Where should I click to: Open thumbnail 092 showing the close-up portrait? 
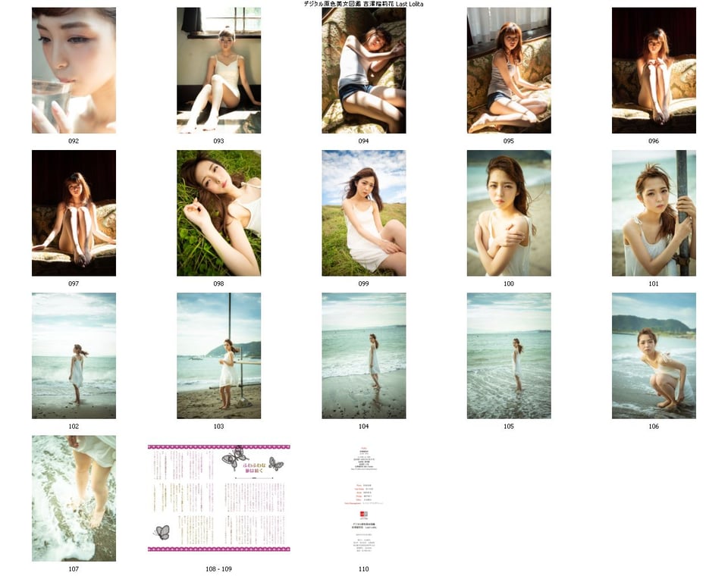point(73,68)
